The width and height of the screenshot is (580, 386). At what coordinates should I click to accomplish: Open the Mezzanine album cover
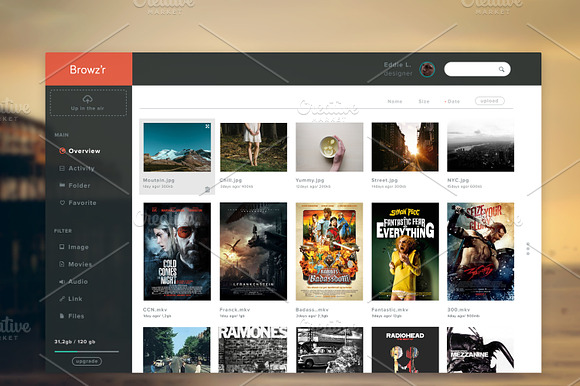click(x=480, y=350)
